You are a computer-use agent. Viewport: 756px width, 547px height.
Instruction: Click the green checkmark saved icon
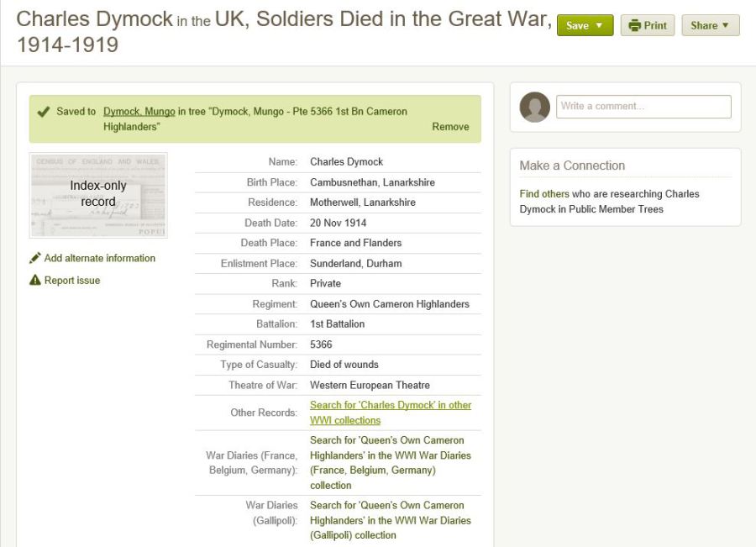[44, 111]
